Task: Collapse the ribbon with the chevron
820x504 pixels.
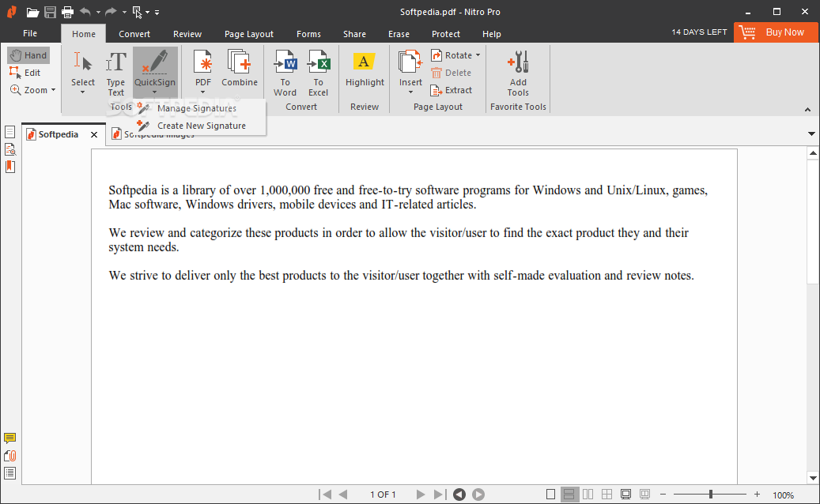Action: click(807, 110)
